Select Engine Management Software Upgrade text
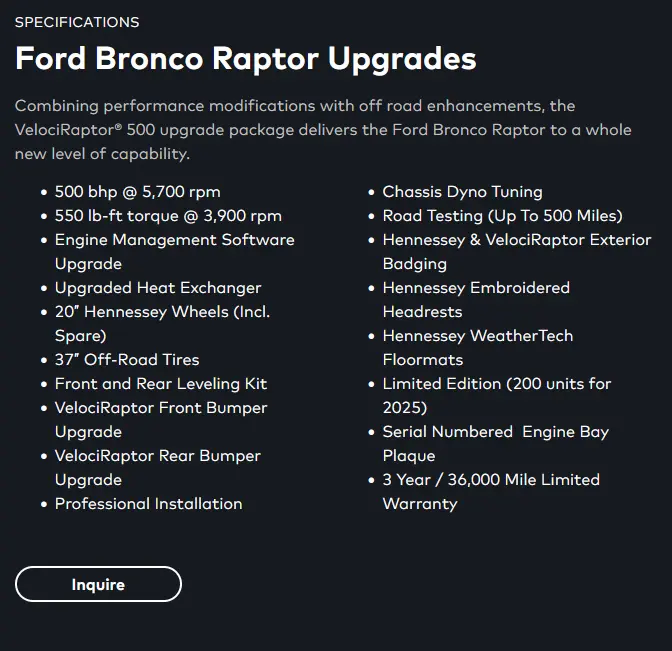The height and width of the screenshot is (651, 672). click(175, 252)
